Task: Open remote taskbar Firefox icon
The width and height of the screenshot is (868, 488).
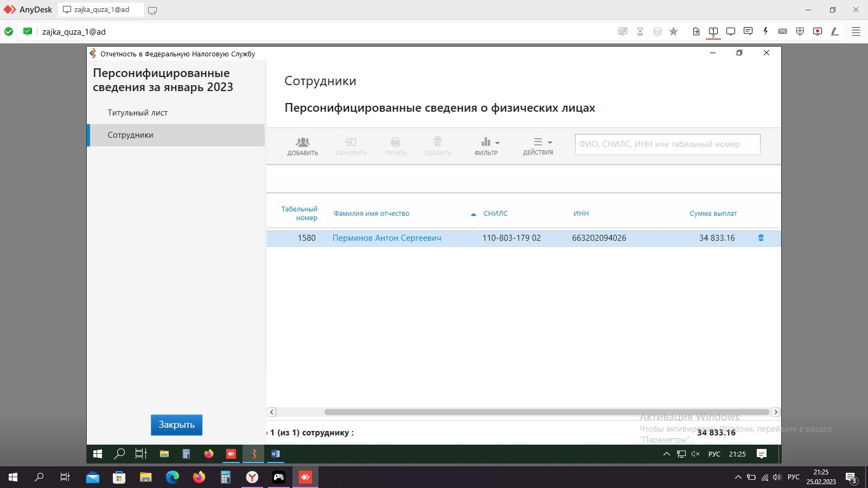Action: coord(209,454)
